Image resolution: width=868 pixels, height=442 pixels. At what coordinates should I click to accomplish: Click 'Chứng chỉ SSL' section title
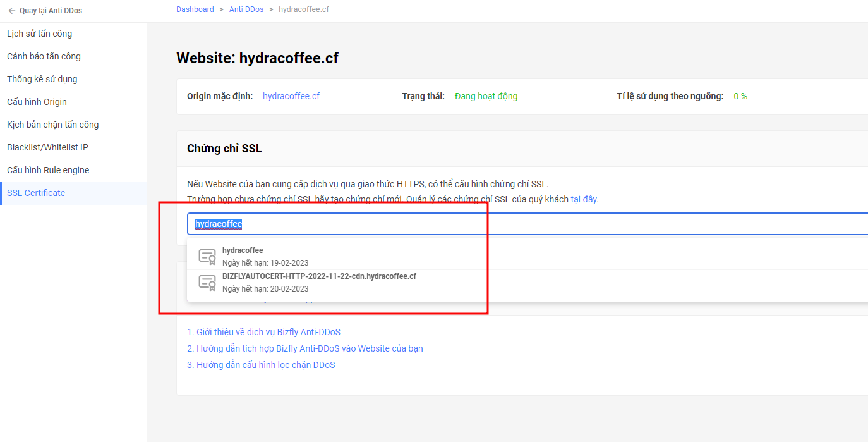(224, 149)
